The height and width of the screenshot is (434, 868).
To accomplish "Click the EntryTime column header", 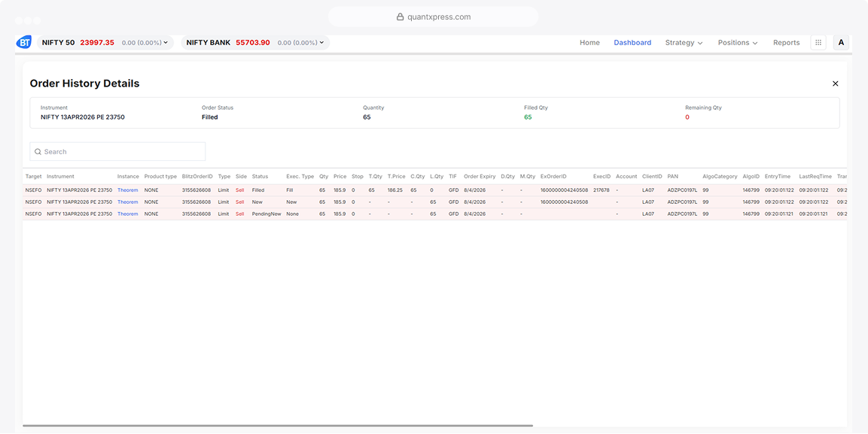I will (778, 177).
